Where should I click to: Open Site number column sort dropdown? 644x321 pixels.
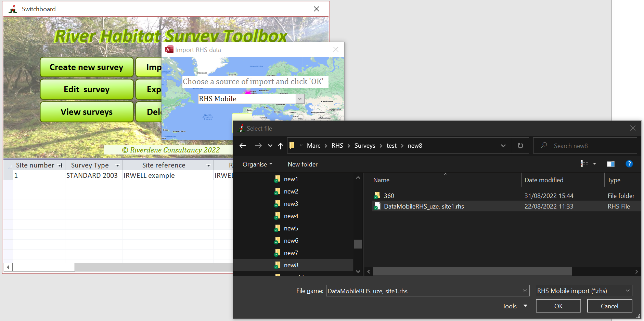60,165
